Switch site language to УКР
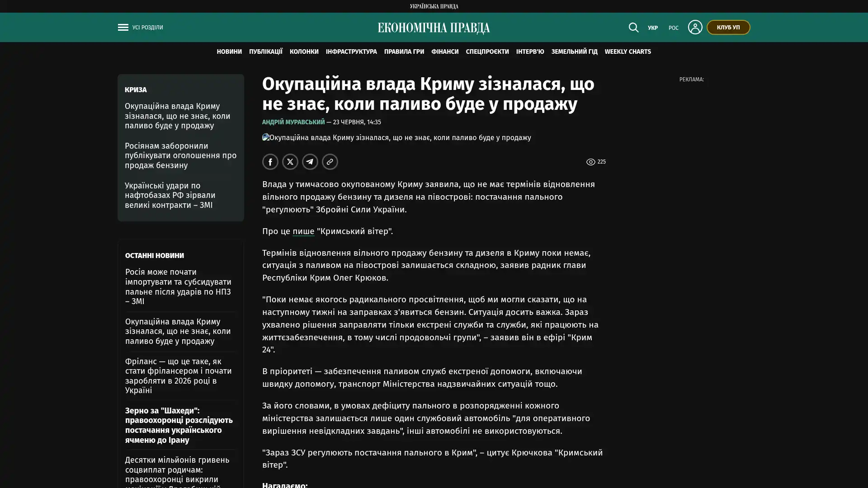 point(653,28)
